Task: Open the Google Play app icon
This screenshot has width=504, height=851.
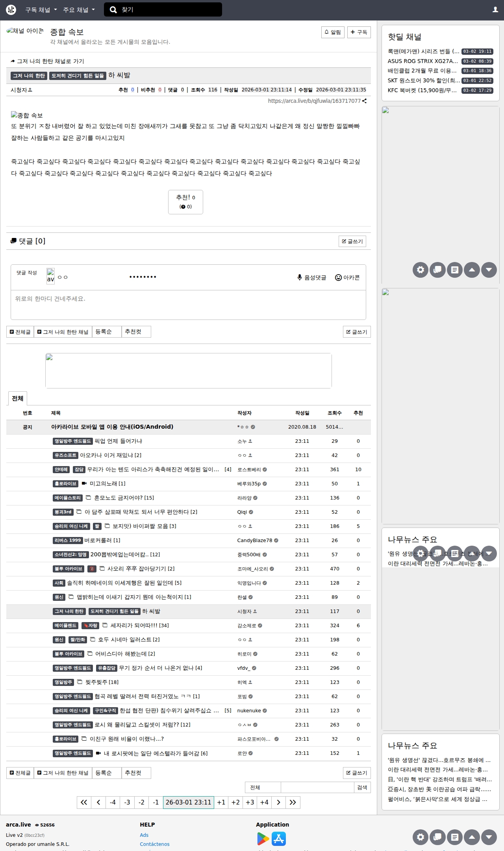Action: tap(263, 839)
